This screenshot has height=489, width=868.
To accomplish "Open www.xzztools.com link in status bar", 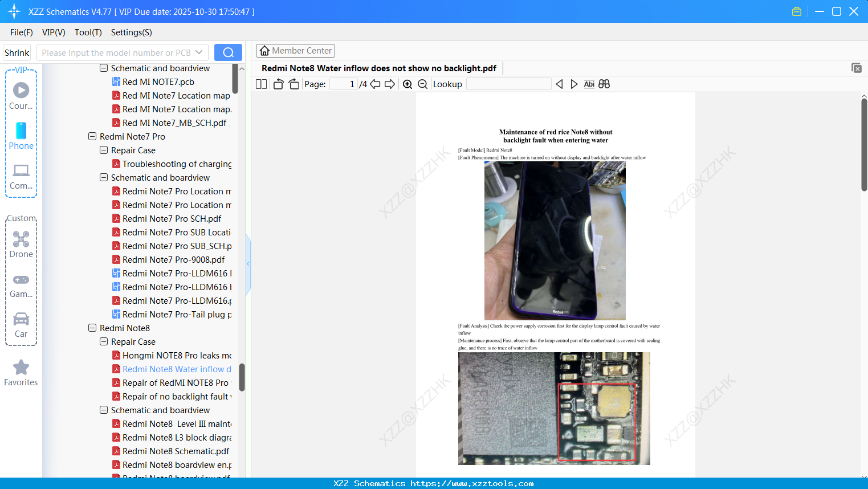I will click(x=472, y=483).
